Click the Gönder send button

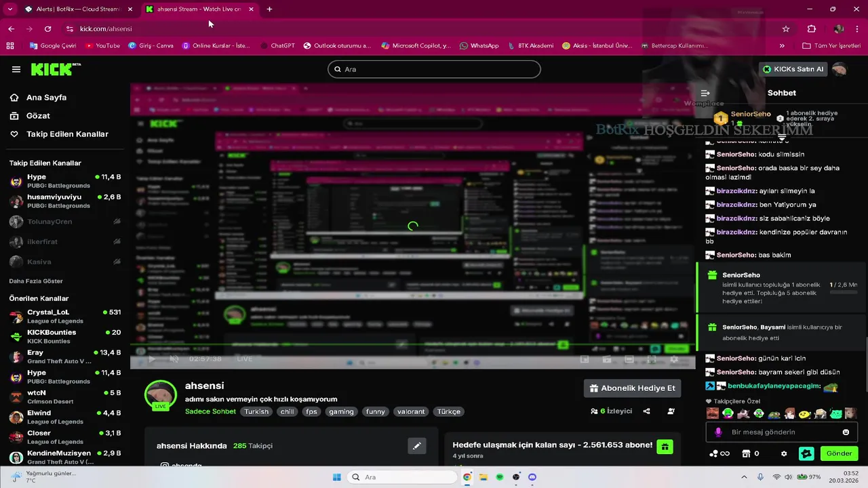[x=839, y=453]
